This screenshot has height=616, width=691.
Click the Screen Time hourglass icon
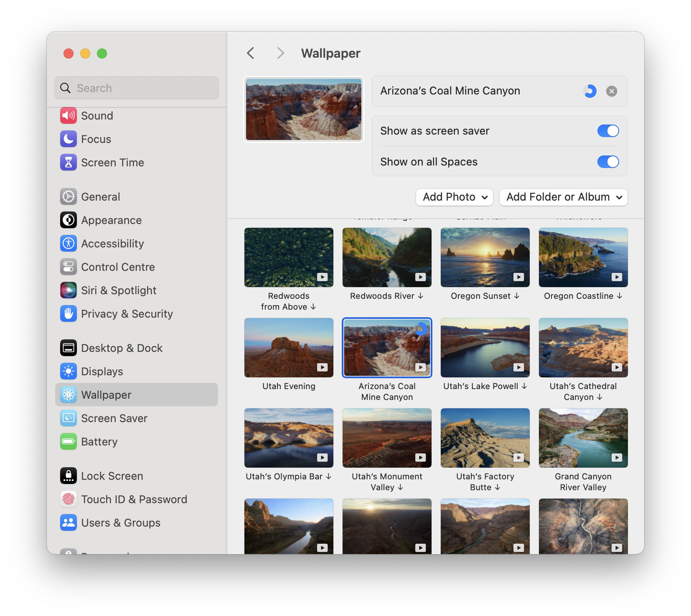click(69, 163)
